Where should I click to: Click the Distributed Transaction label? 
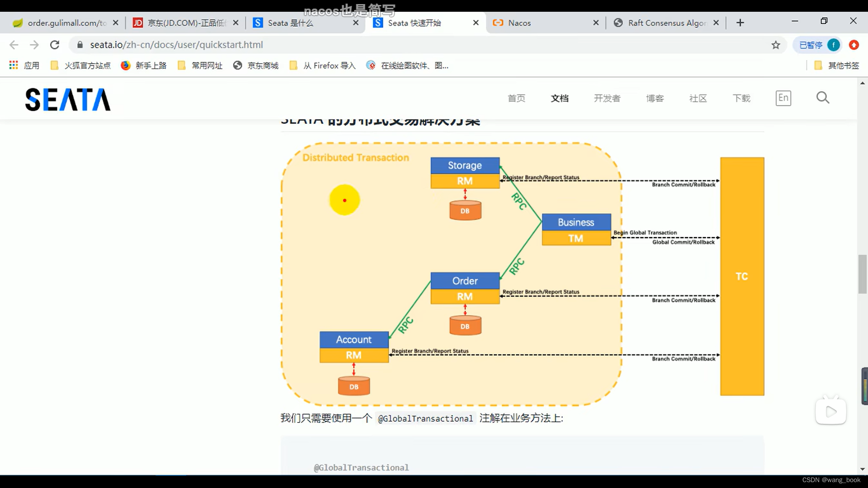[x=356, y=158]
